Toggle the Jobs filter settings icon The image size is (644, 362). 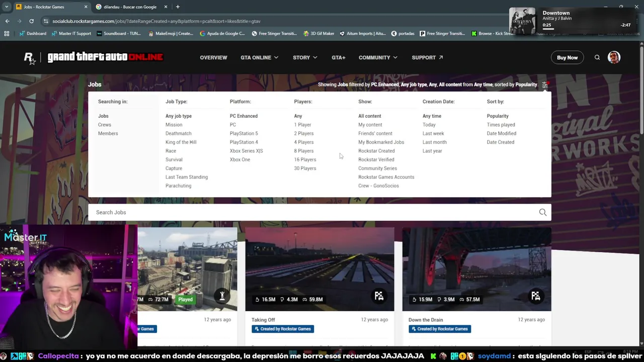(x=545, y=84)
